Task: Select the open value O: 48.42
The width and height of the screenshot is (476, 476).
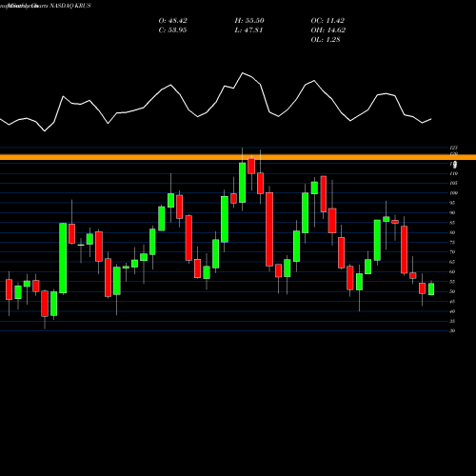Action: coord(172,21)
